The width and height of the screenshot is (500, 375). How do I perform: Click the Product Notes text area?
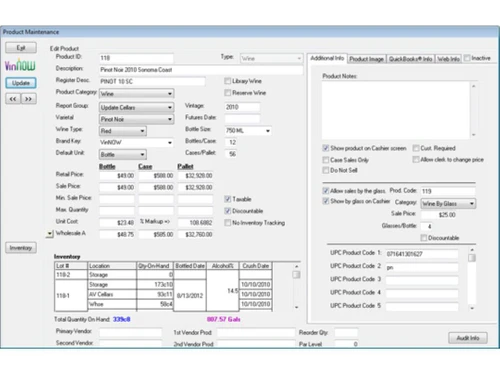[396, 110]
